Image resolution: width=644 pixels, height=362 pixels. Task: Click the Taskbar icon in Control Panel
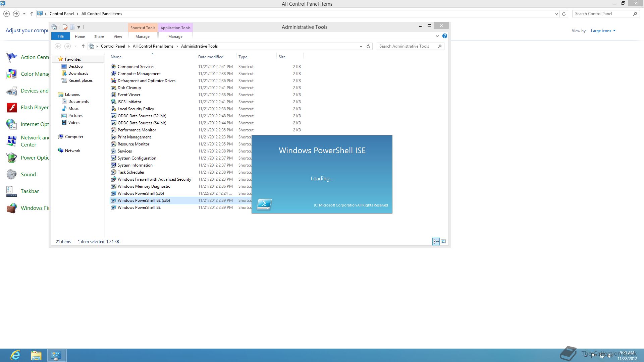pos(12,191)
